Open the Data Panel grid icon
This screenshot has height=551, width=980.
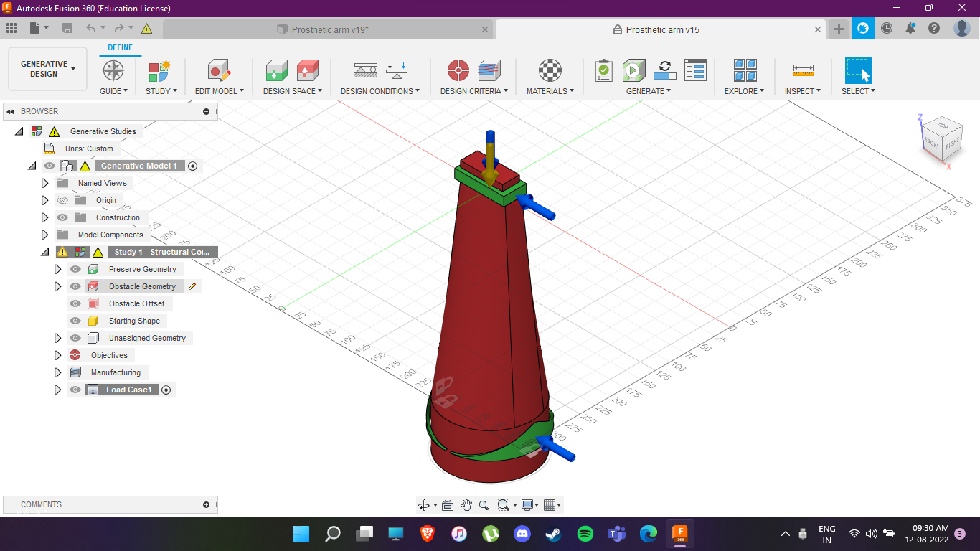[11, 27]
